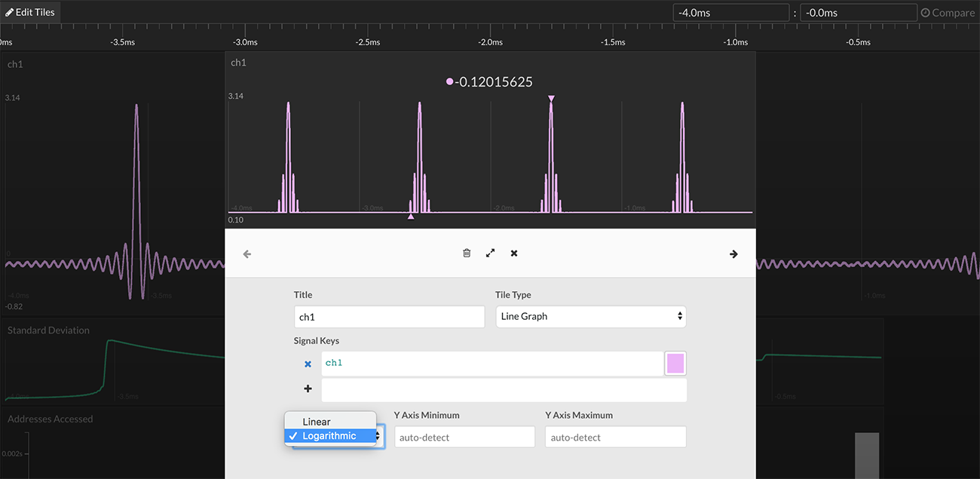This screenshot has height=479, width=980.
Task: Click the Edit Tiles button
Action: [x=30, y=12]
